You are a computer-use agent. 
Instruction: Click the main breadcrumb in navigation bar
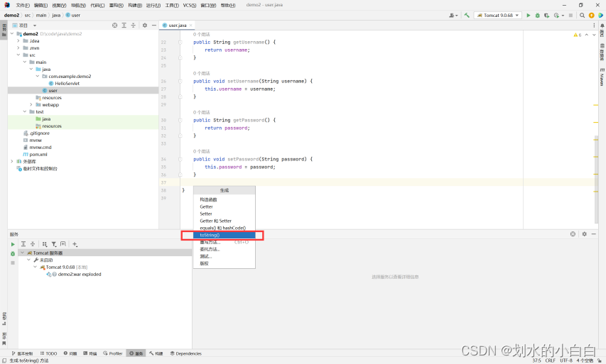(41, 16)
